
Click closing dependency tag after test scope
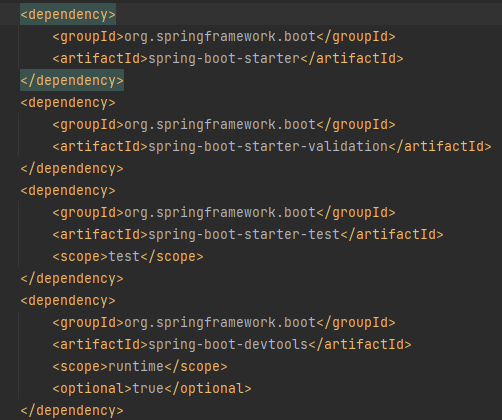[x=72, y=279]
